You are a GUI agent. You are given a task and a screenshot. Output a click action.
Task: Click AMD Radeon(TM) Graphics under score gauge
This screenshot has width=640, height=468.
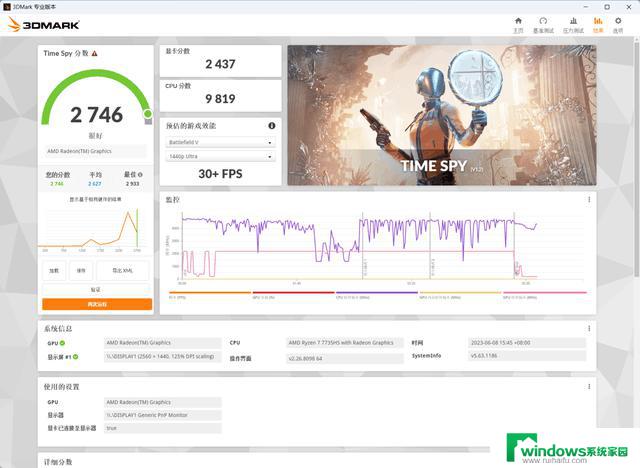point(95,151)
